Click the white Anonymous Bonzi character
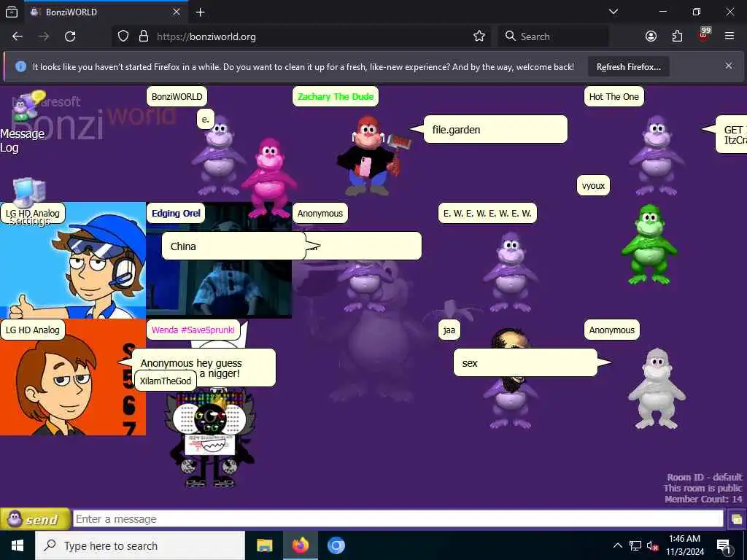This screenshot has width=747, height=560. tap(657, 388)
